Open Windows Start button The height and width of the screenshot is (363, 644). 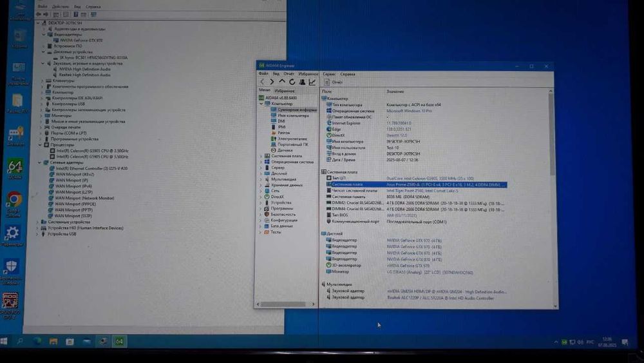pos(4,341)
